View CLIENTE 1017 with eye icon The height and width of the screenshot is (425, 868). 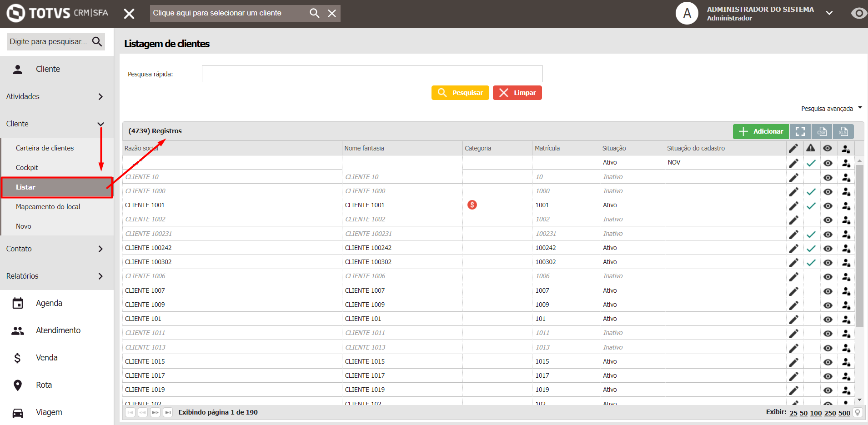pos(828,376)
